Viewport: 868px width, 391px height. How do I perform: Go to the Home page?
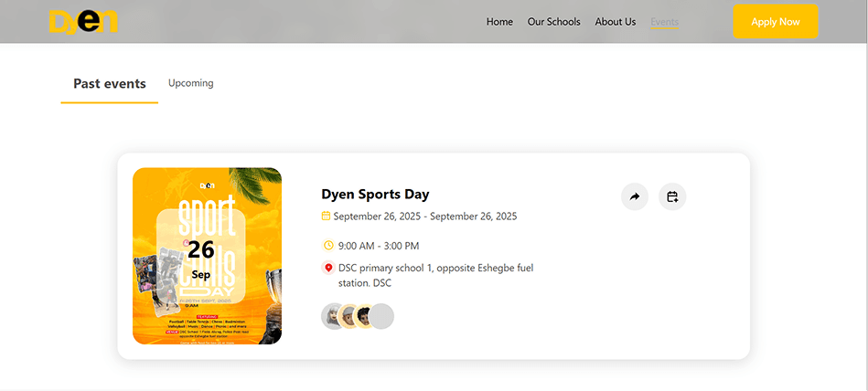pyautogui.click(x=499, y=22)
